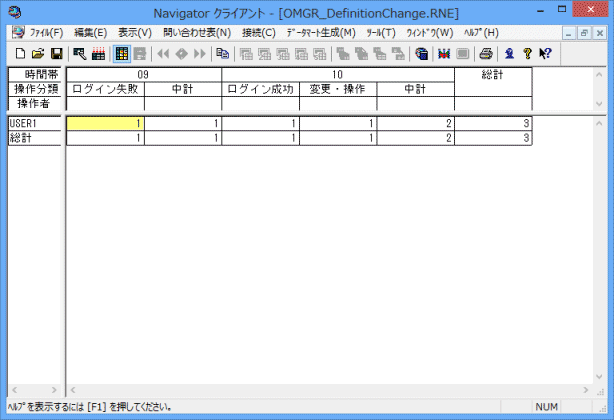Click data pane scroll down arrow
Viewport: 614px width, 420px height.
[599, 377]
